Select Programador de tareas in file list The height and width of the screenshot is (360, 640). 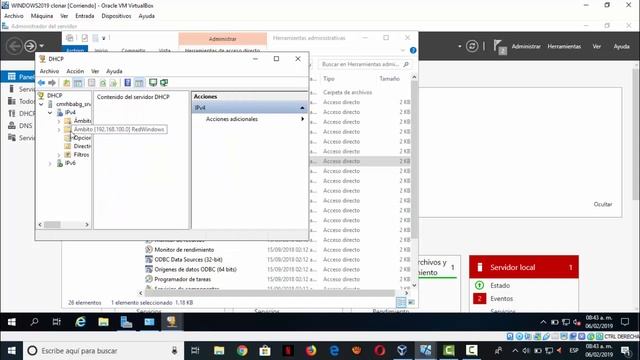click(182, 279)
